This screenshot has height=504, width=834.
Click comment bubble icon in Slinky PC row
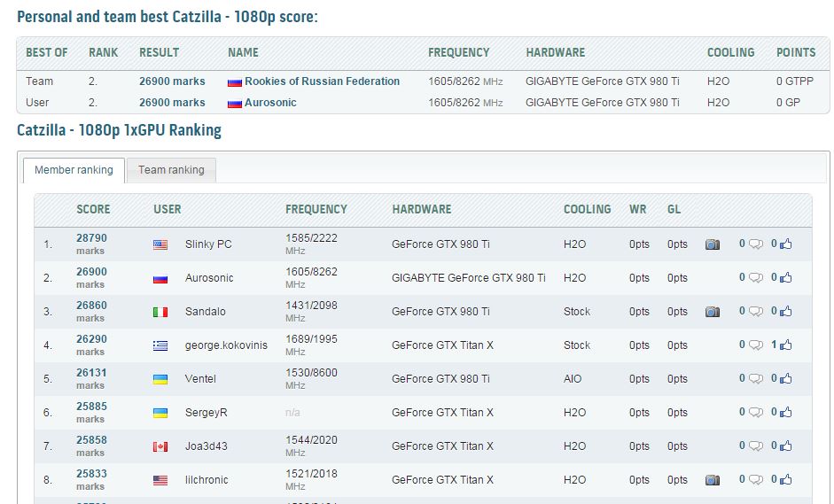(756, 244)
